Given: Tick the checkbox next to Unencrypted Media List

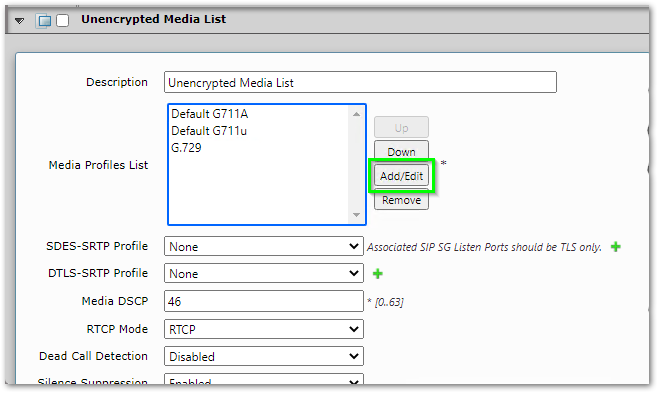Looking at the screenshot, I should tap(63, 20).
